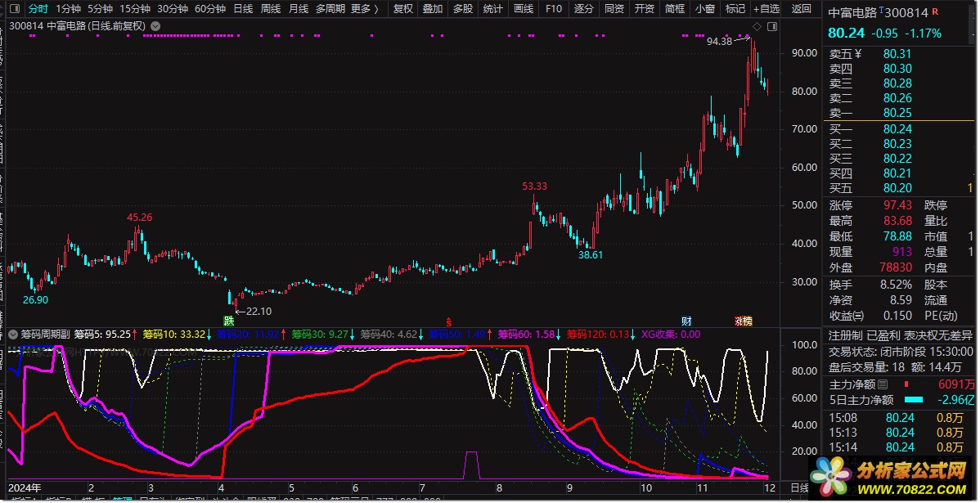Expand 更多 period options

pyautogui.click(x=364, y=9)
